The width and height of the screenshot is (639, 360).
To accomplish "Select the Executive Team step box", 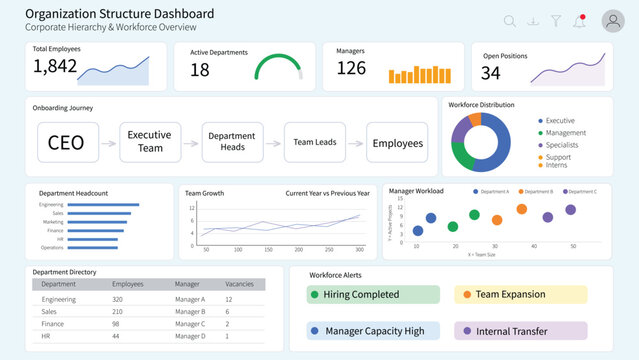I will [150, 142].
